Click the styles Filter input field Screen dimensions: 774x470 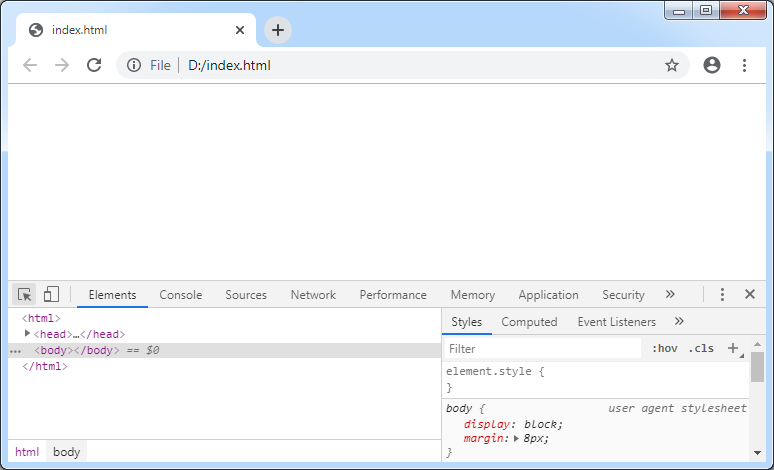tap(541, 349)
